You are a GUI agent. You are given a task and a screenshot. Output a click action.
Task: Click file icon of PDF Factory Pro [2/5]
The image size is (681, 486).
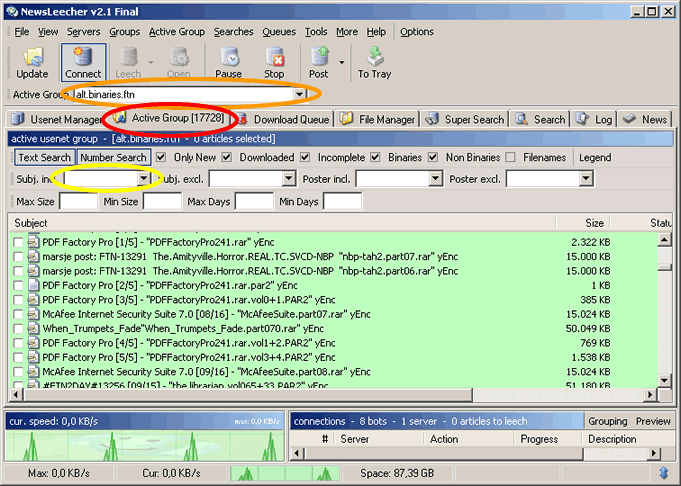click(33, 285)
